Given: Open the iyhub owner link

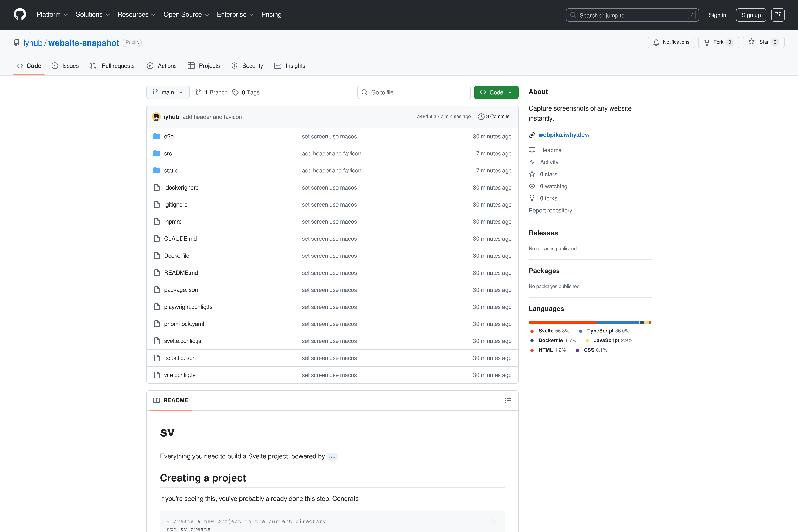Looking at the screenshot, I should [x=33, y=43].
